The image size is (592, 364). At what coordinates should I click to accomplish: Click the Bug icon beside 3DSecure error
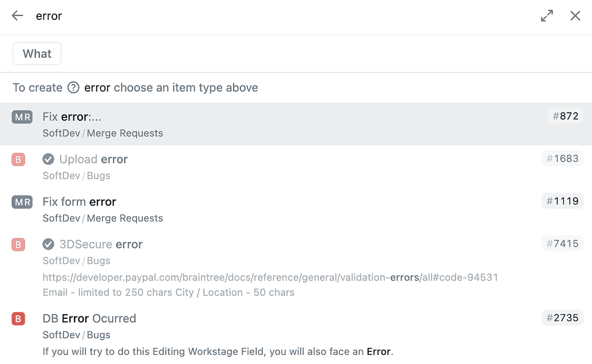click(18, 245)
